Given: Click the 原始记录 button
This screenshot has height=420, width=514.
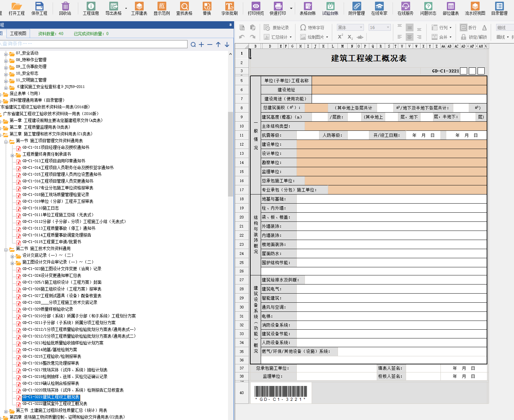Looking at the screenshot, I should click(276, 28).
